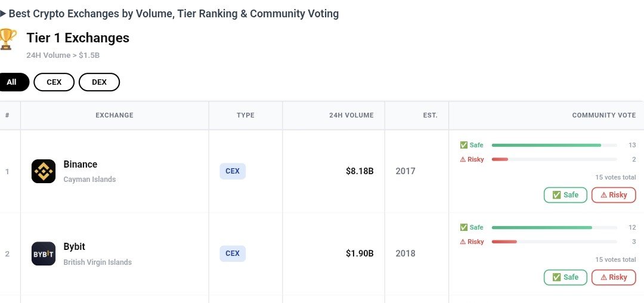Click the Bybit logo icon

tap(44, 253)
